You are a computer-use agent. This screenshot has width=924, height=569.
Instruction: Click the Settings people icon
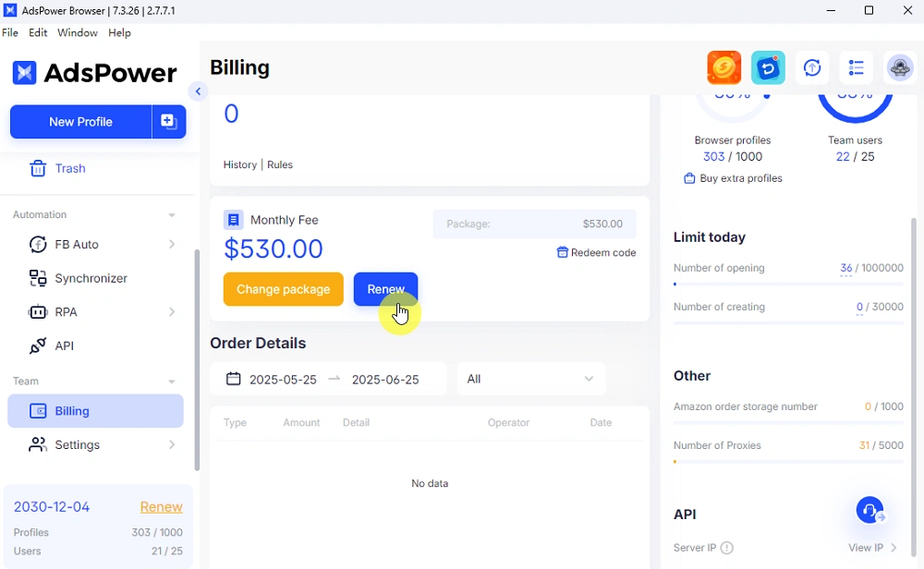(x=38, y=444)
